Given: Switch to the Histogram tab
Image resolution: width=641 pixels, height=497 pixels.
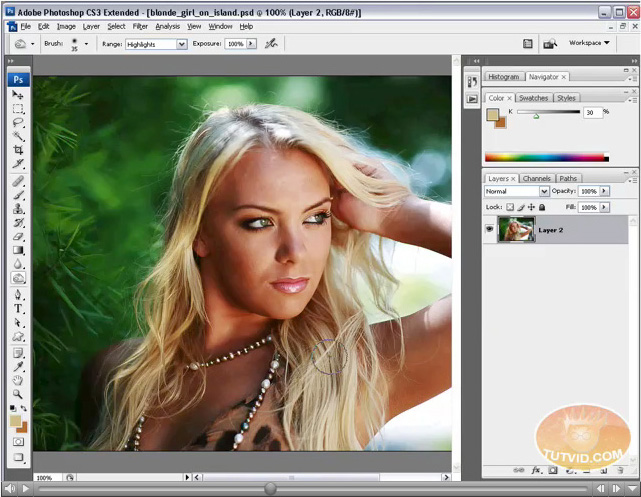Looking at the screenshot, I should tap(503, 76).
